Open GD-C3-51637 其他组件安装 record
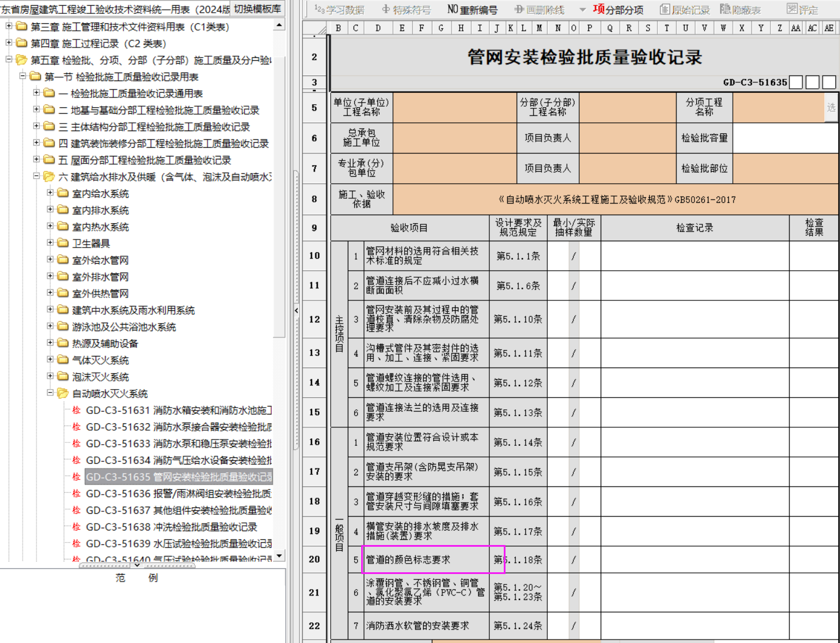This screenshot has height=643, width=840. click(x=179, y=510)
